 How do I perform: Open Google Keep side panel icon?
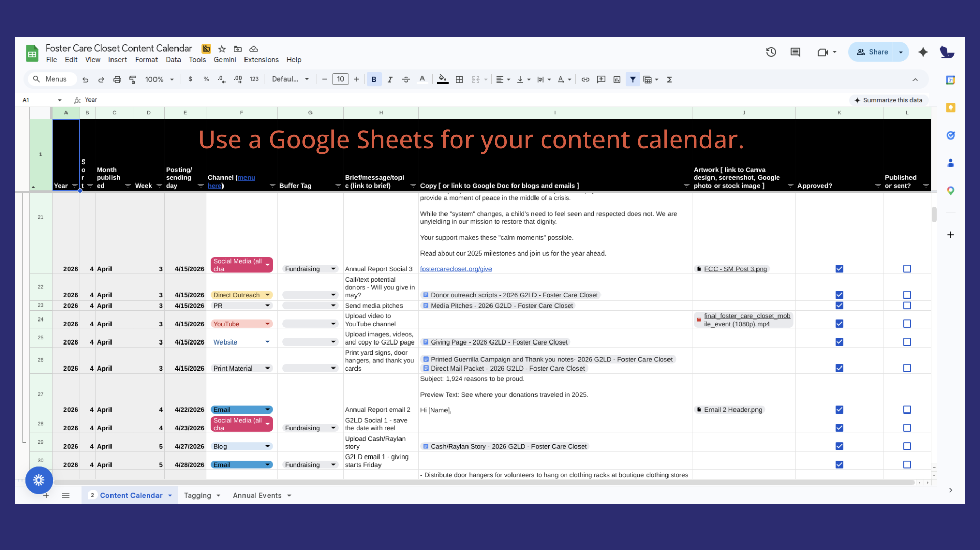coord(951,108)
